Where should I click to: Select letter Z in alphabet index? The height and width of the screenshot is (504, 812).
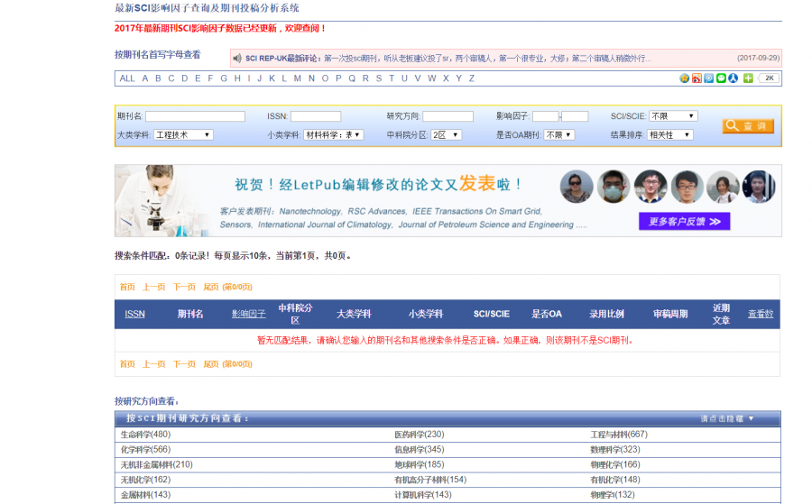[x=471, y=78]
